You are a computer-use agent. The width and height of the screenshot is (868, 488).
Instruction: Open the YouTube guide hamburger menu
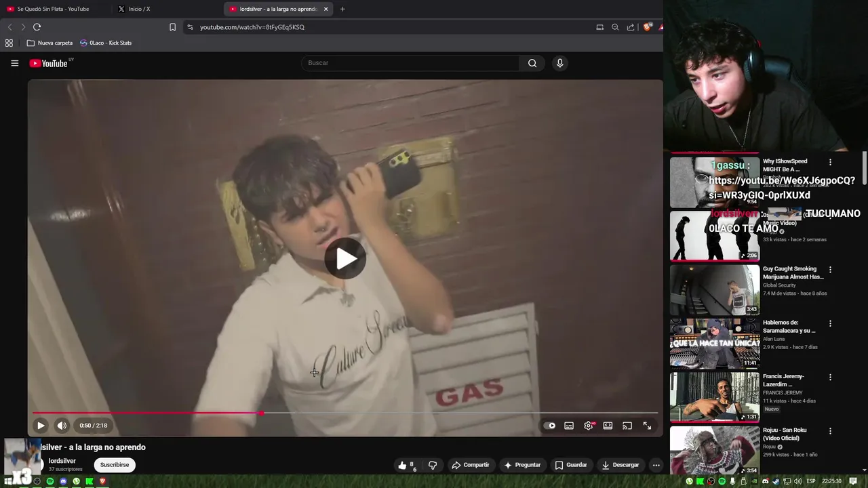tap(14, 63)
